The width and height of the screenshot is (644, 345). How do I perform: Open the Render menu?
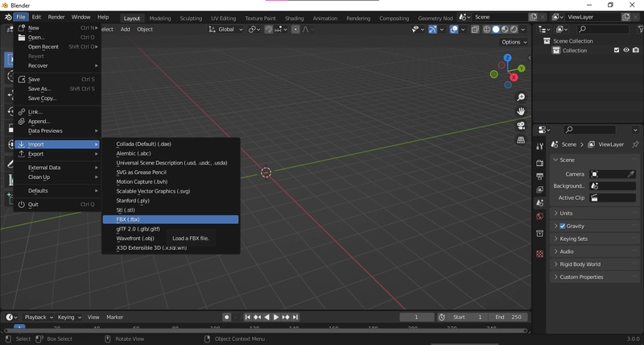[56, 17]
